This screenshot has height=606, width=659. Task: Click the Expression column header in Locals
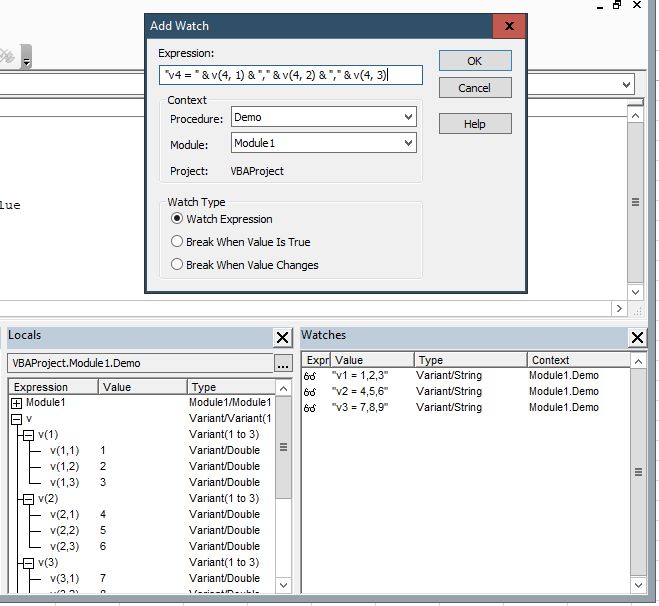coord(53,387)
